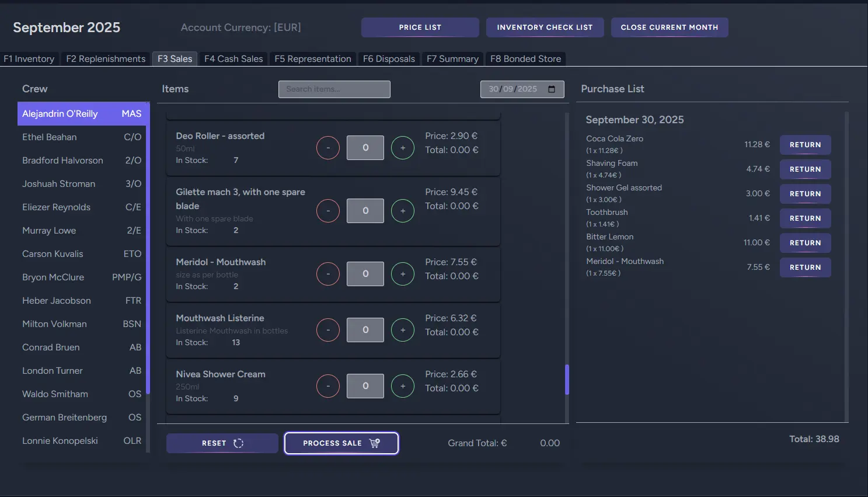Open the Price List
The width and height of the screenshot is (868, 497).
(x=420, y=27)
